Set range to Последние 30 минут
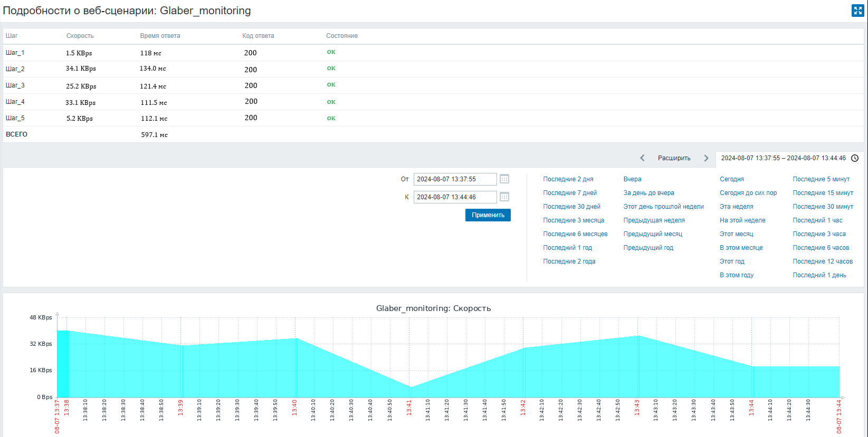Viewport: 868px width, 437px height. tap(823, 207)
